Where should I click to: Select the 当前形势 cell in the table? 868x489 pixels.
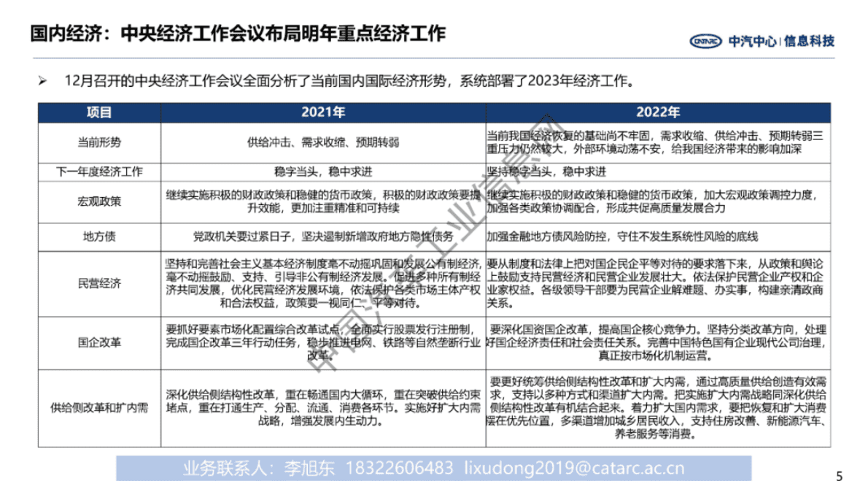tap(101, 142)
